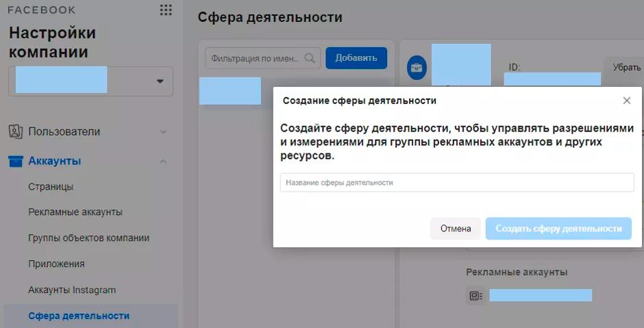Click Создать сферу деятельности button

(x=558, y=229)
